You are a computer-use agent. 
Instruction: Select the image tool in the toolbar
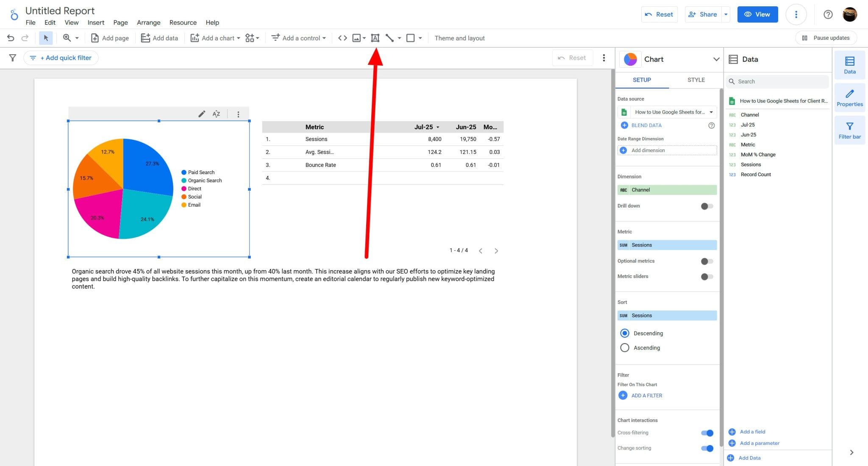click(x=356, y=38)
